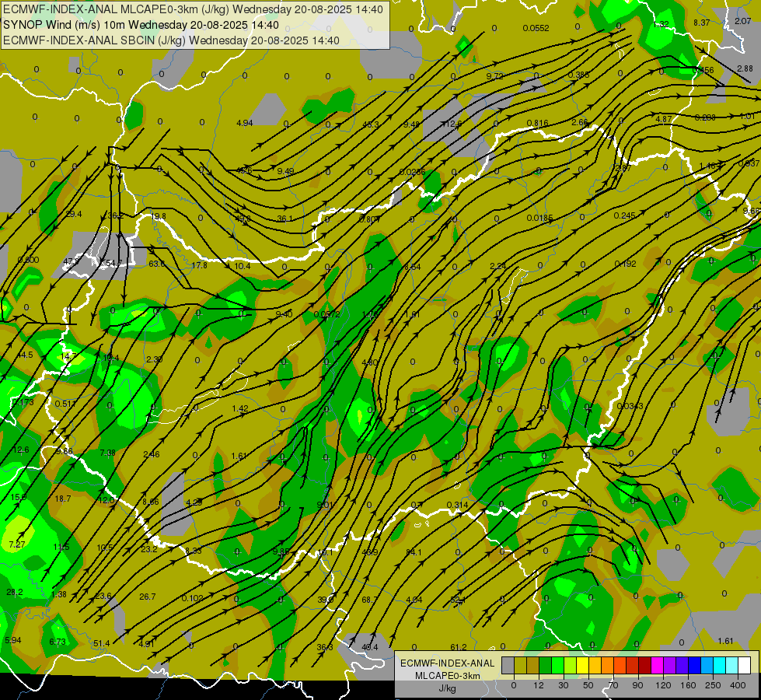Click the map value 48.3

click(x=371, y=124)
